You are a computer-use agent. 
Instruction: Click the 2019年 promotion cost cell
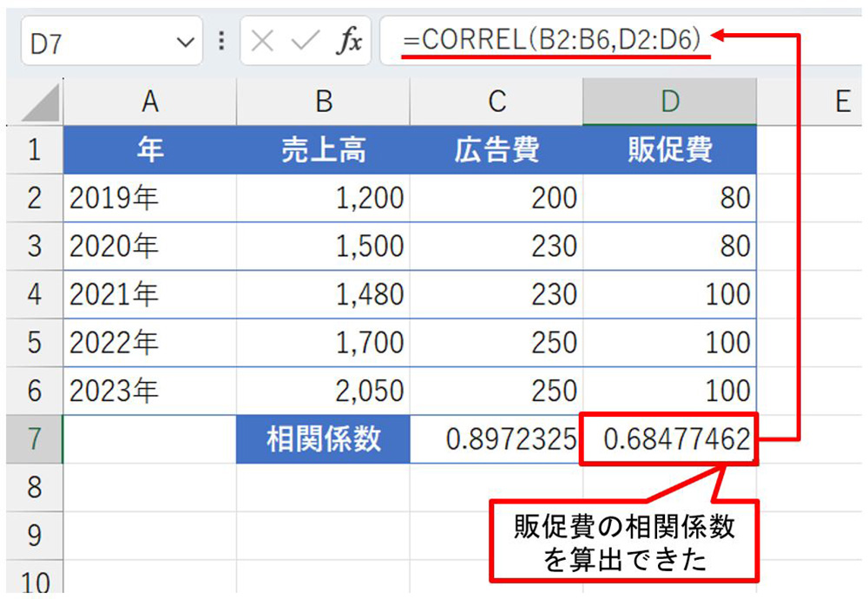[x=670, y=198]
